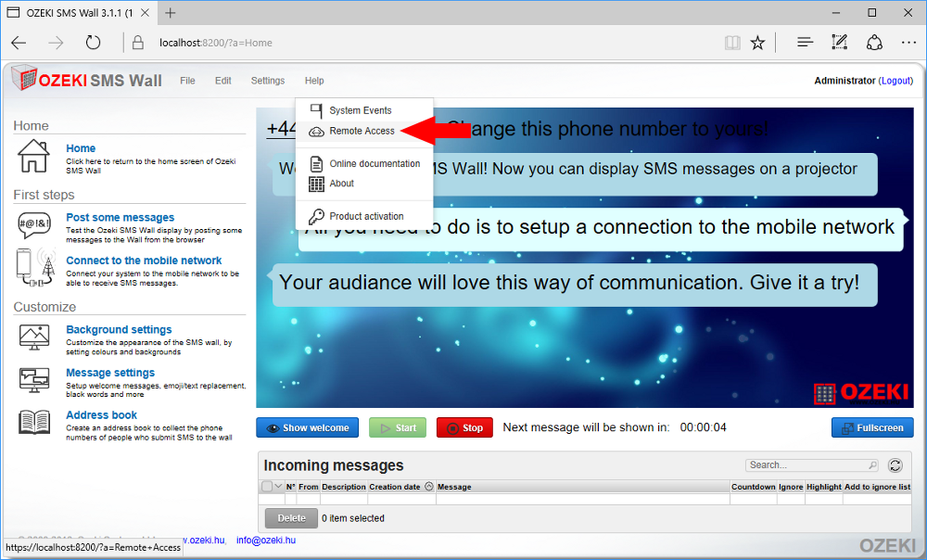Choose Remote Access in the Help menu
This screenshot has width=927, height=560.
(x=364, y=132)
